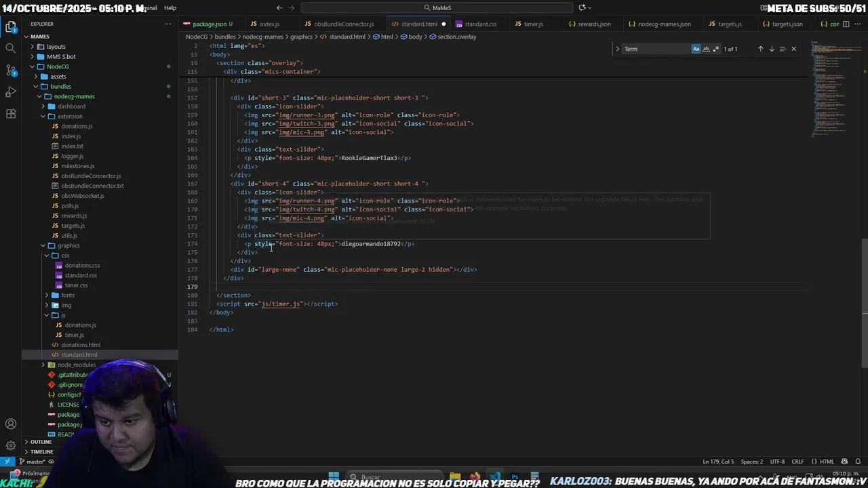Click the Ln 179, Col 5 status item
Screen dimensions: 868x488
click(718, 462)
